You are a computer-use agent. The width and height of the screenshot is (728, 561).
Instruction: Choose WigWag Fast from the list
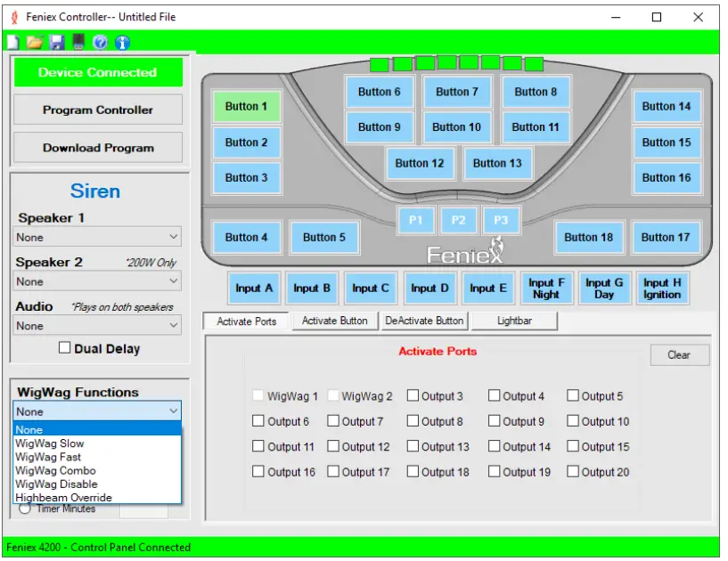(x=97, y=457)
